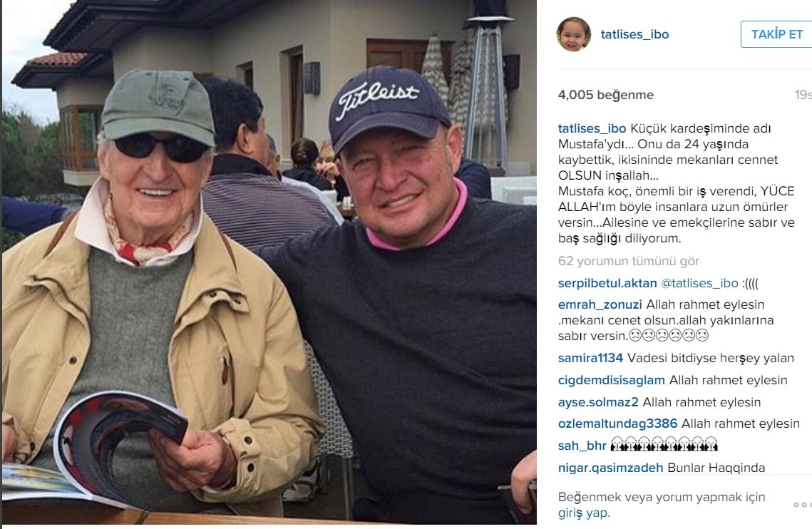812x529 pixels.
Task: Open emrah_zonuzi commenter profile
Action: [600, 304]
